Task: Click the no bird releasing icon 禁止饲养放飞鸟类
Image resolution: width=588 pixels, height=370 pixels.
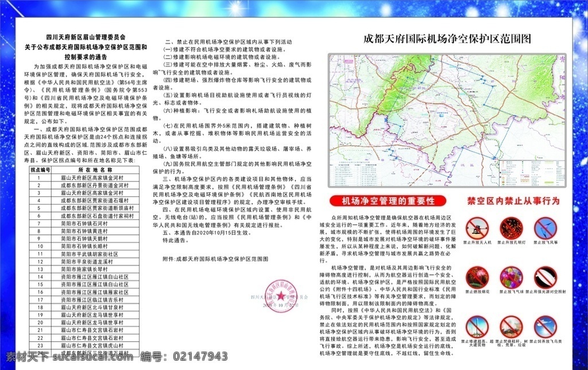Action: tap(546, 327)
